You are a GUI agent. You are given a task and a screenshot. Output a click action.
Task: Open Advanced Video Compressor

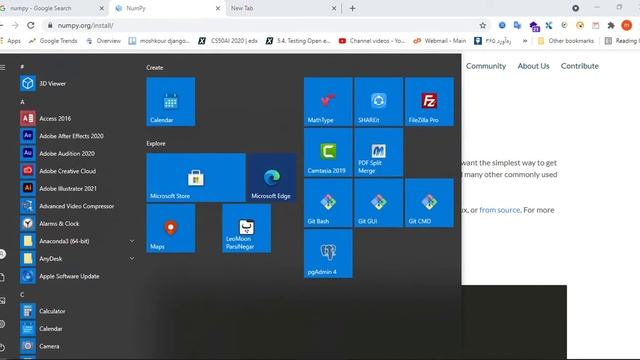(x=77, y=206)
